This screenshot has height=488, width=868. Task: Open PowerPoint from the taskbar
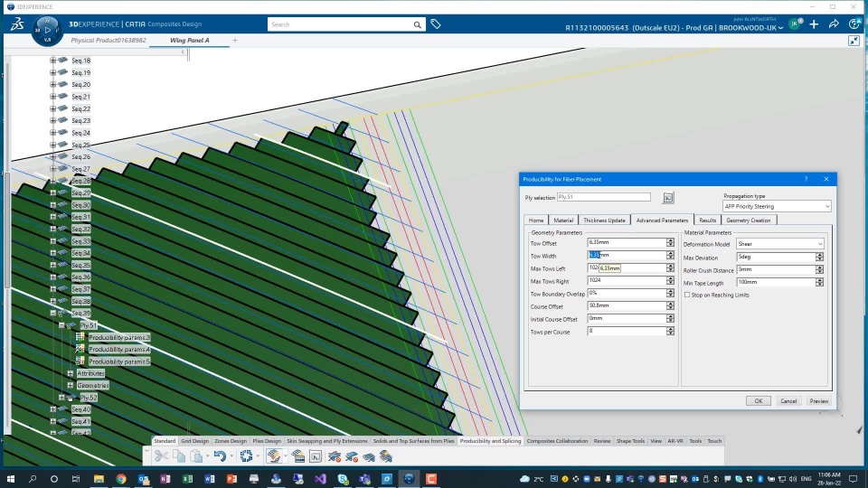click(232, 479)
